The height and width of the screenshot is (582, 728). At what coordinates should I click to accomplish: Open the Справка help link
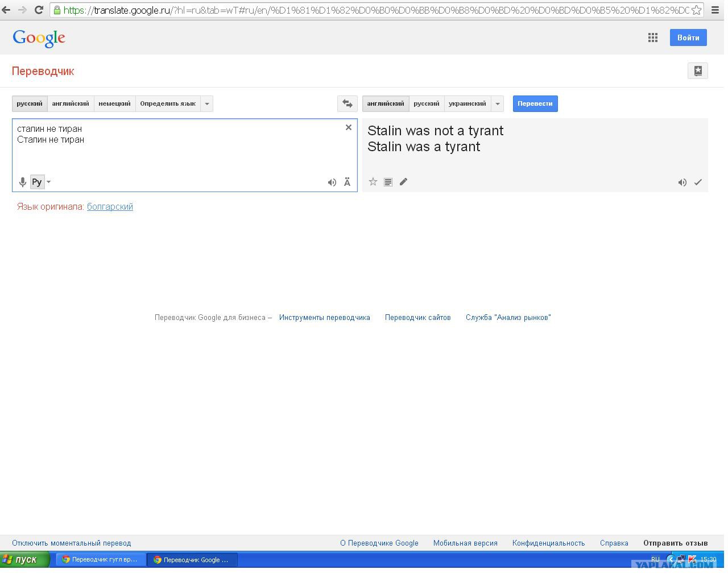(614, 543)
